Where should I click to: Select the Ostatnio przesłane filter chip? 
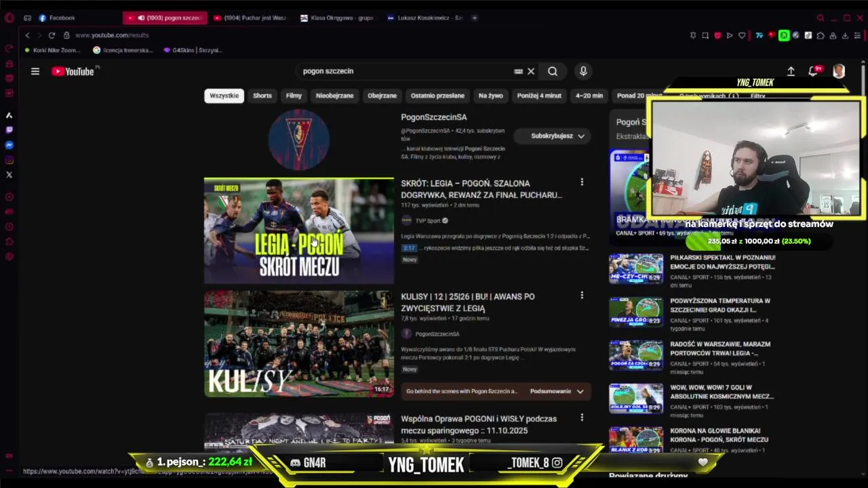(437, 96)
